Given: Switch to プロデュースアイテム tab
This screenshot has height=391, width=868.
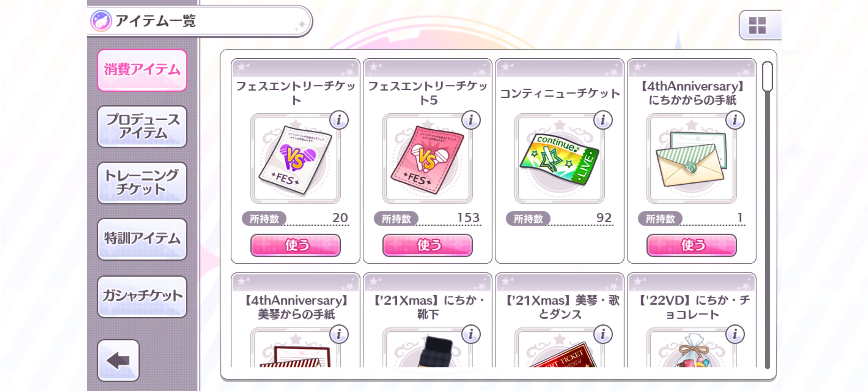Looking at the screenshot, I should coord(142,126).
